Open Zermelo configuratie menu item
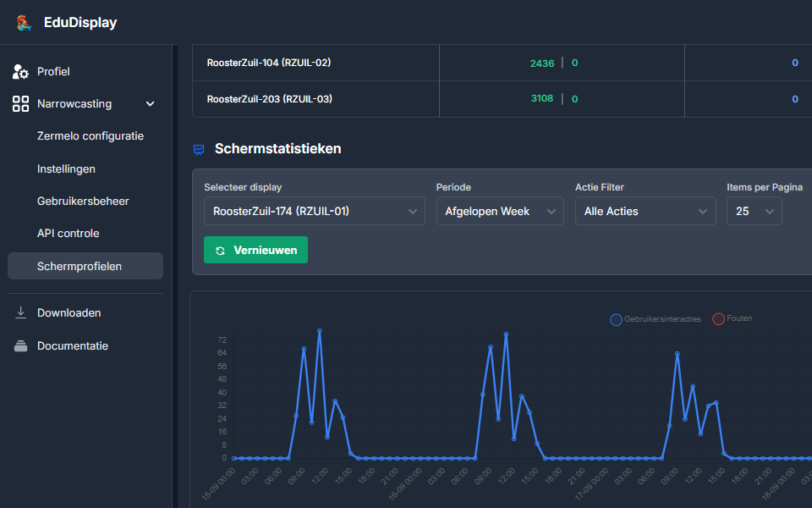This screenshot has height=508, width=812. (x=91, y=136)
